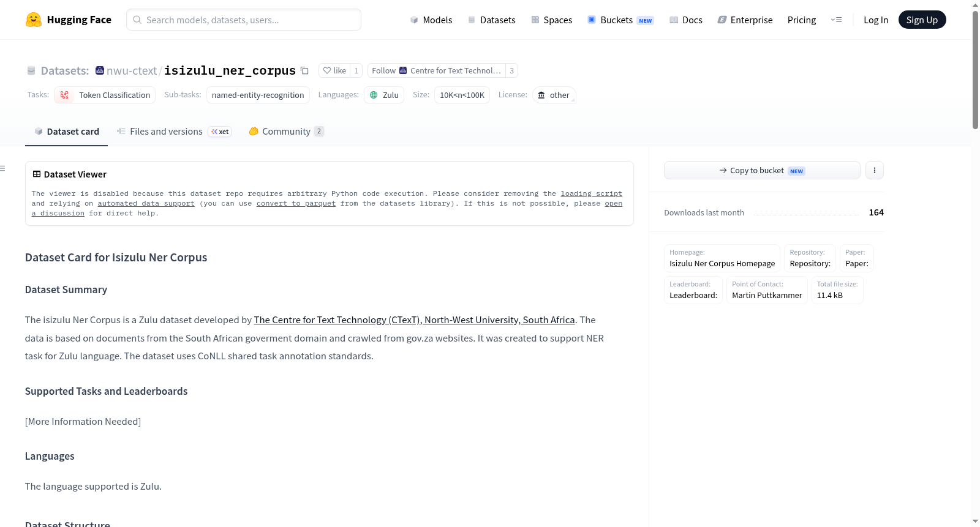Click the Sign Up button
Screen dimensions: 980x527
922,20
